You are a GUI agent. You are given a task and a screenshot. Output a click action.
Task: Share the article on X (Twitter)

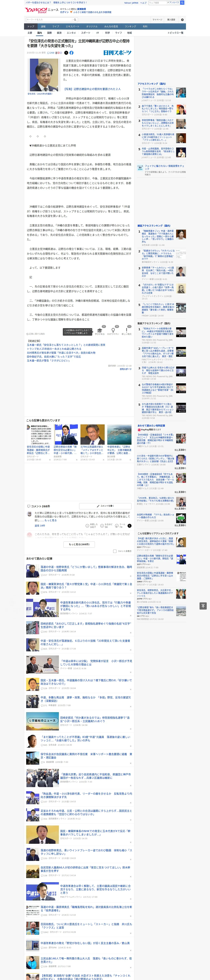(66, 53)
